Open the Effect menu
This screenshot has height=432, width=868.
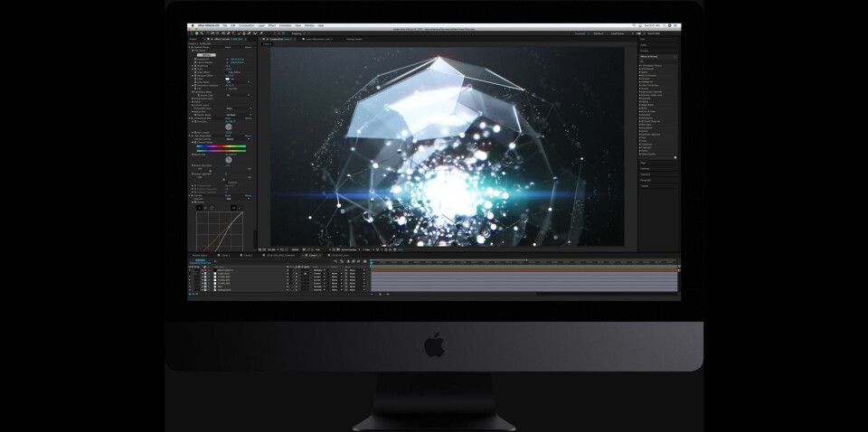tap(272, 25)
